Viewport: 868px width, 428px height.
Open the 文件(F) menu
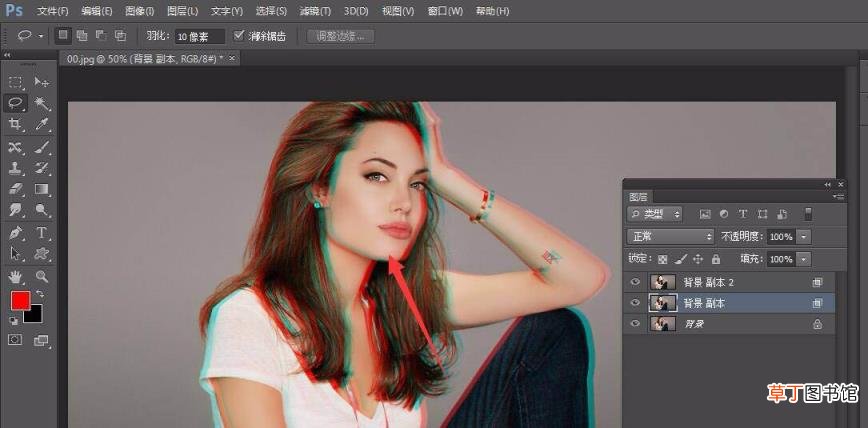tap(53, 11)
